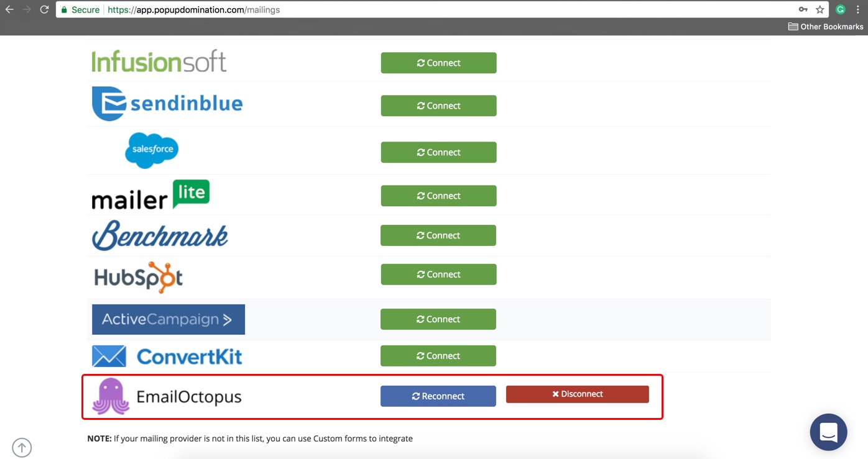The image size is (868, 459).
Task: Connect the ActiveCampaign integration
Action: [438, 319]
